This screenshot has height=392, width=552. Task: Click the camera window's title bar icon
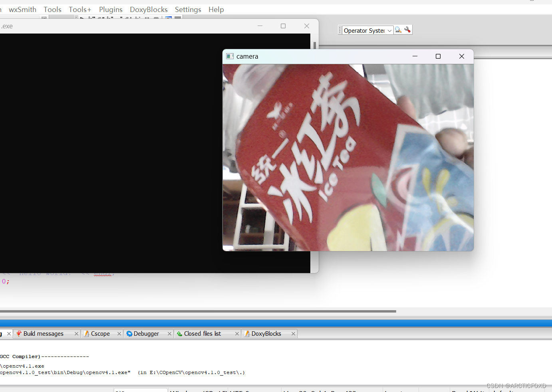point(230,56)
